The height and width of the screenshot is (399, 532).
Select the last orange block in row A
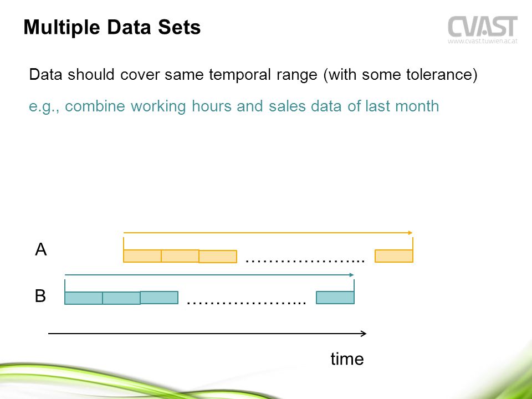pyautogui.click(x=393, y=256)
